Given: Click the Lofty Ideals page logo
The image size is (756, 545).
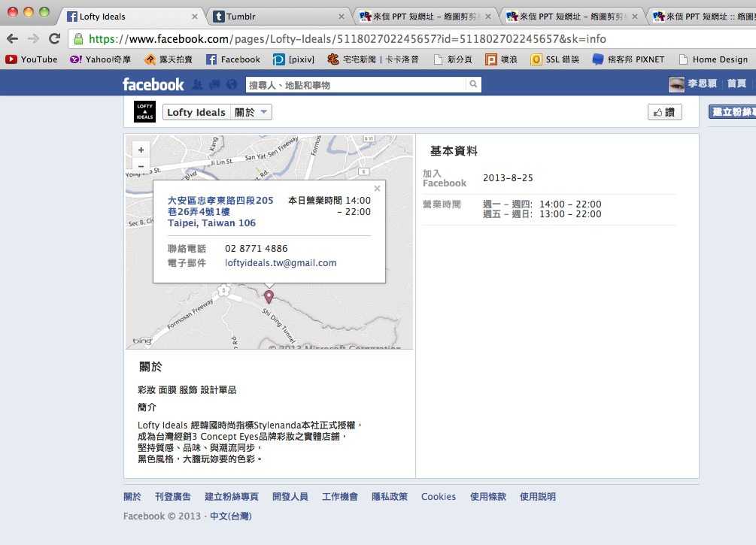Looking at the screenshot, I should (x=144, y=112).
